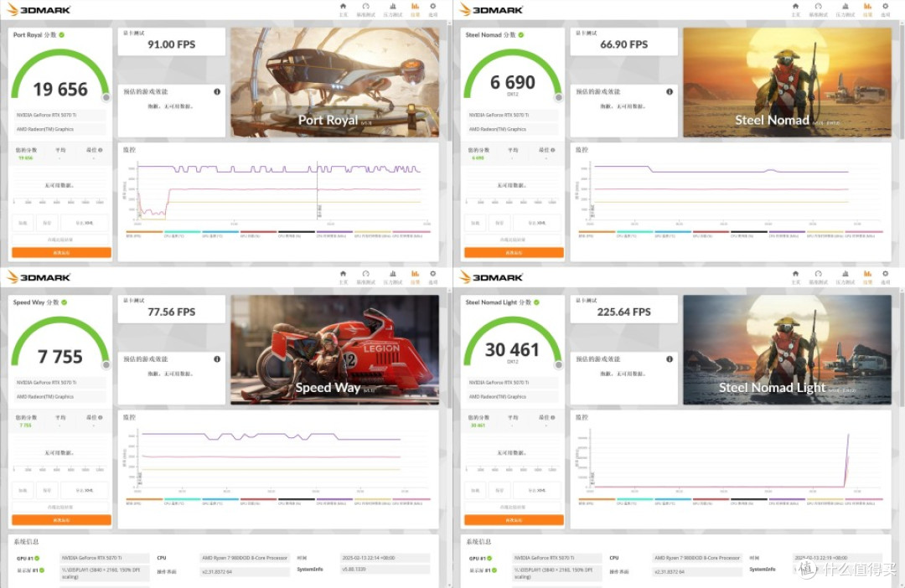Click Home icon in Speed Way window
Viewport: 905px width, 588px height.
coord(344,274)
